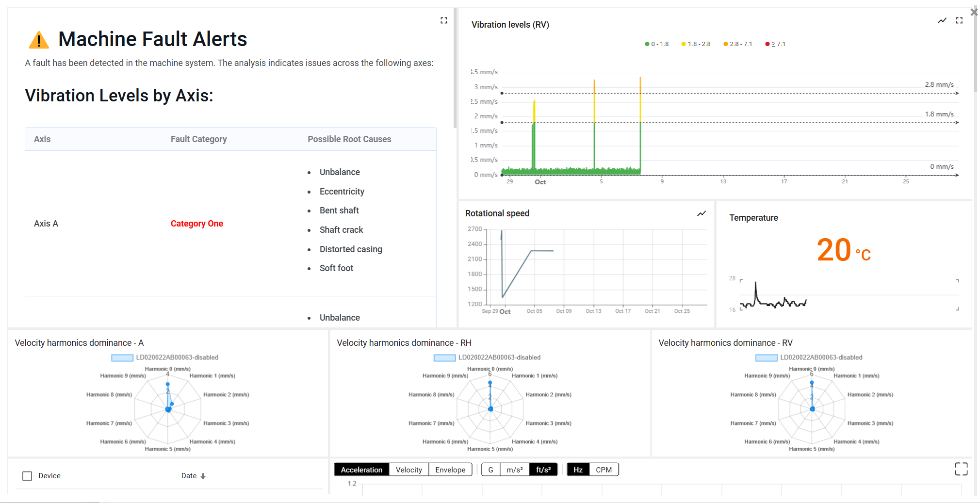Expand the spectrum chart to fullscreen
Viewport: 980px width, 503px height.
coord(961,469)
